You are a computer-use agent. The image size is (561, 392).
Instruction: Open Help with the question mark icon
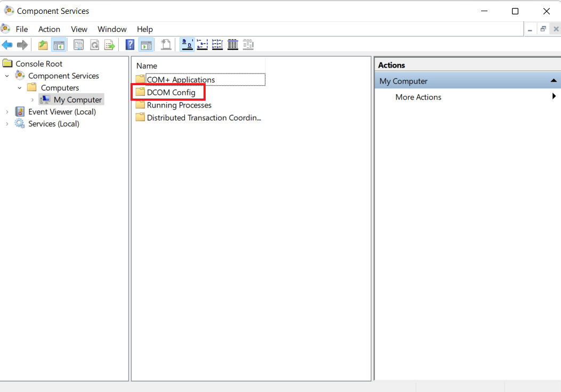point(130,45)
